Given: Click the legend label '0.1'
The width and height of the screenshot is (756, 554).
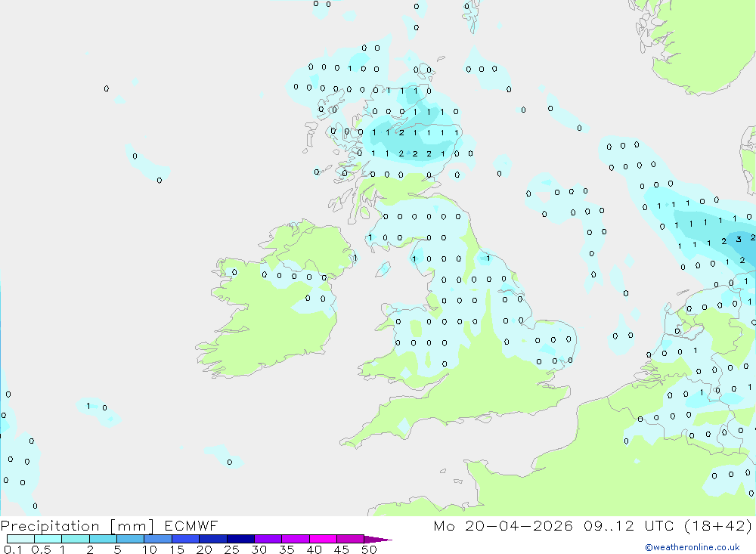Looking at the screenshot, I should coord(13,549).
